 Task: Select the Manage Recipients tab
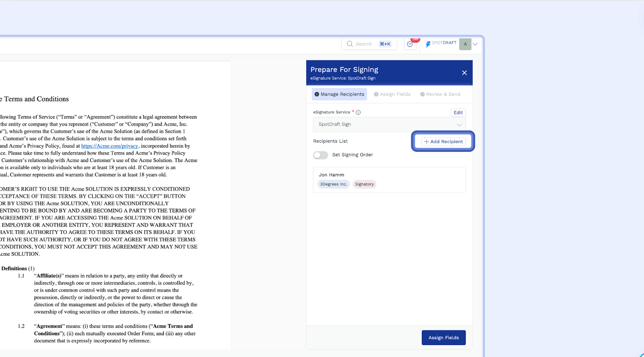pos(339,94)
